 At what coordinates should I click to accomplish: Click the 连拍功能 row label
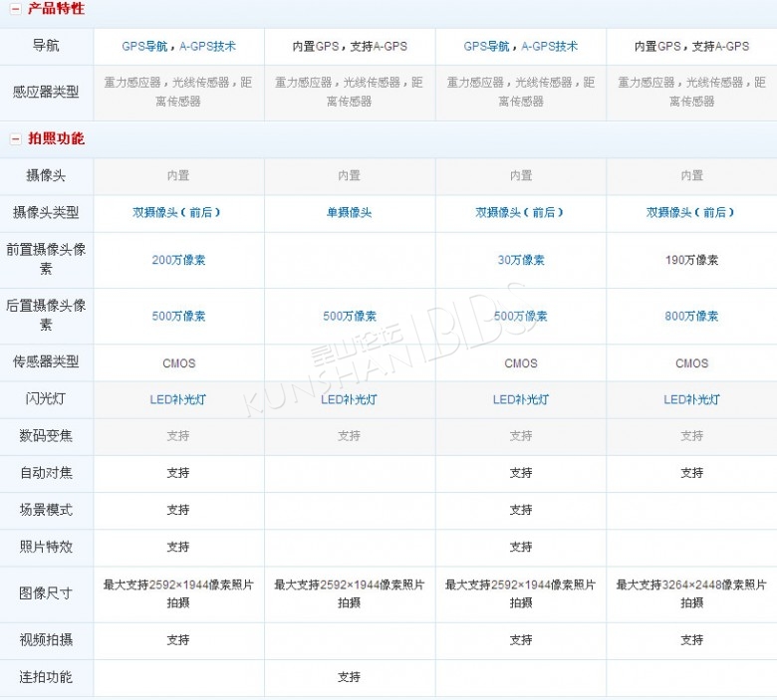(46, 677)
